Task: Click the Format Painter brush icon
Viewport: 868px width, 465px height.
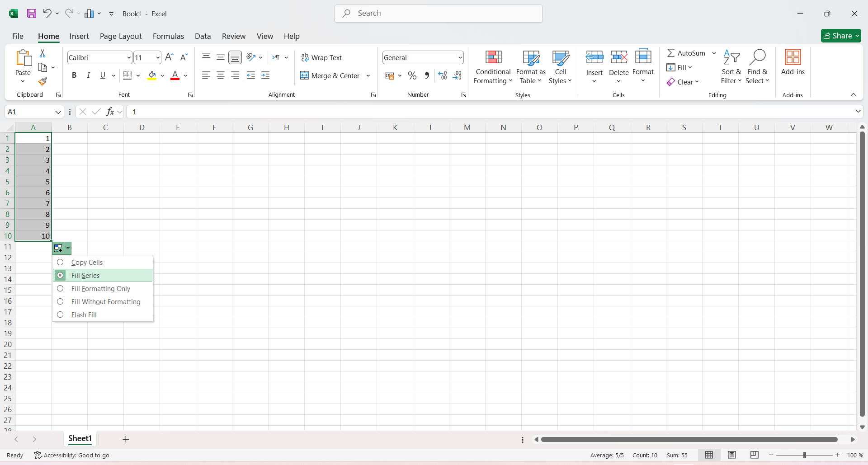Action: 42,81
